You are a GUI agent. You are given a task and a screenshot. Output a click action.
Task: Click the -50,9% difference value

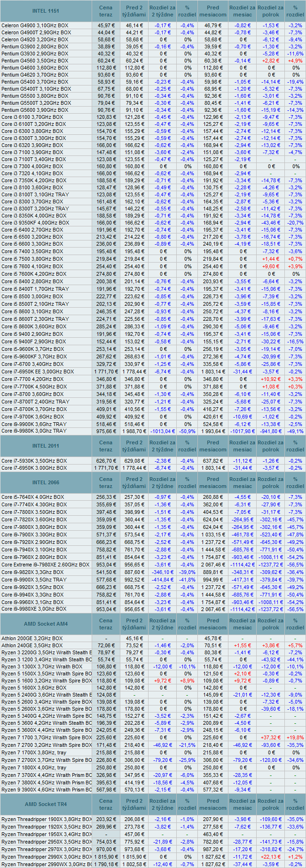[187, 431]
